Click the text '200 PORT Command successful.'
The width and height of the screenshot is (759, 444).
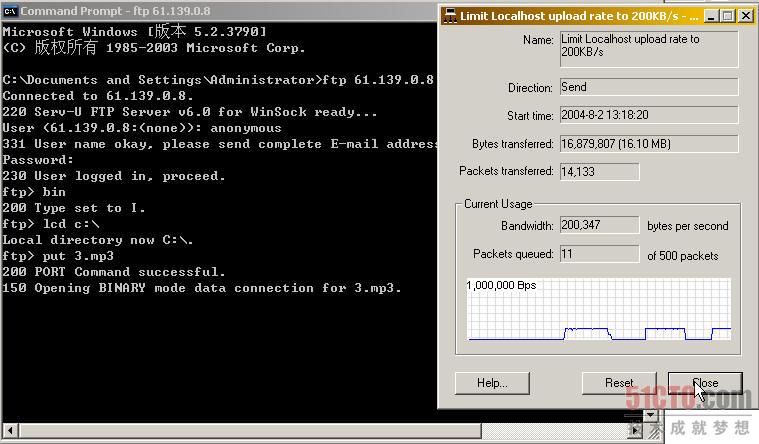coord(114,272)
